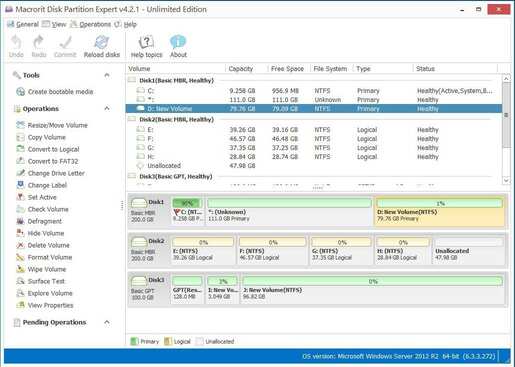
Task: Select the H: volume row
Action: tap(314, 157)
